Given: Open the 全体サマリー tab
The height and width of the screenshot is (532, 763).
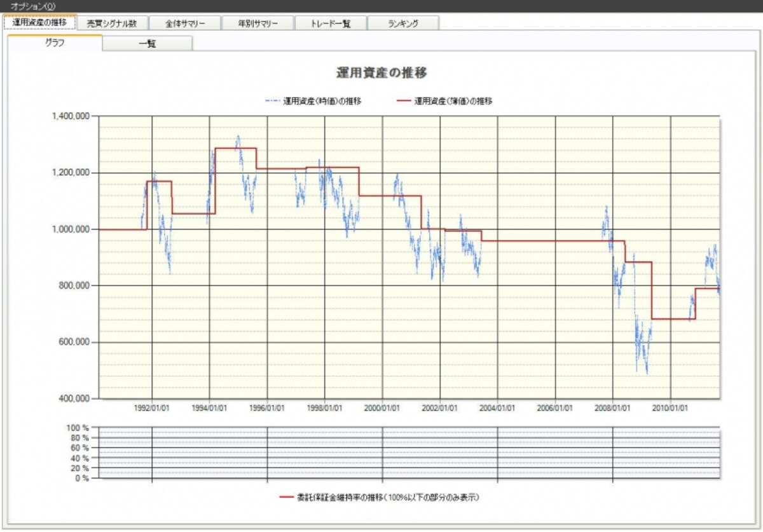Looking at the screenshot, I should (x=185, y=24).
